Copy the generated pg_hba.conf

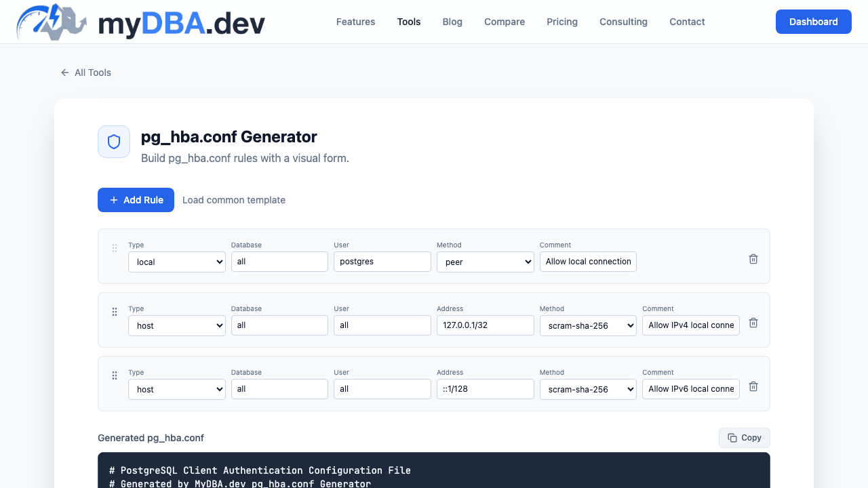click(745, 438)
